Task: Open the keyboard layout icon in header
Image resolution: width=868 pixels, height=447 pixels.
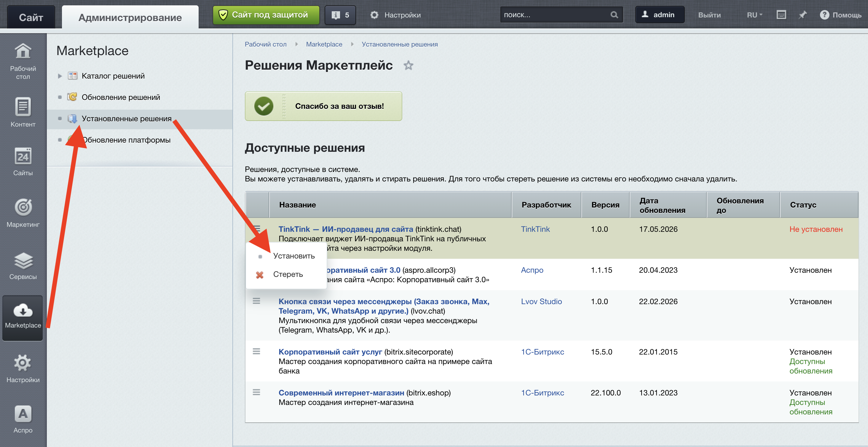Action: [781, 15]
